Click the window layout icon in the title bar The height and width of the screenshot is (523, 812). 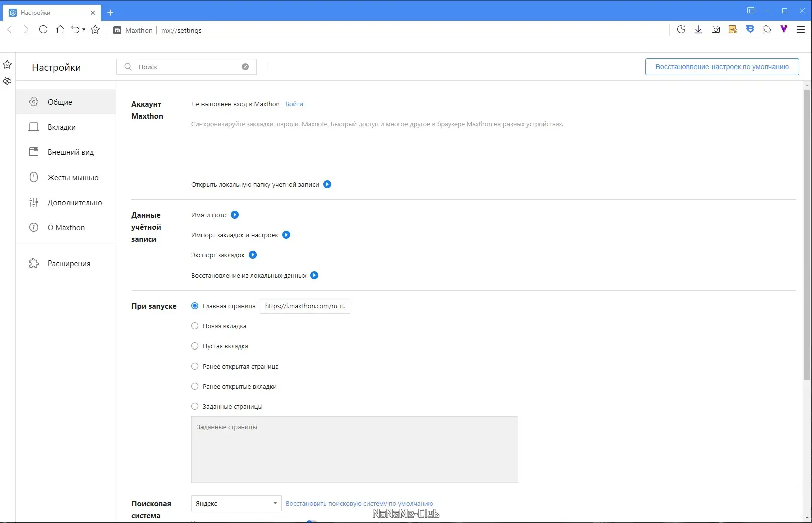tap(751, 11)
